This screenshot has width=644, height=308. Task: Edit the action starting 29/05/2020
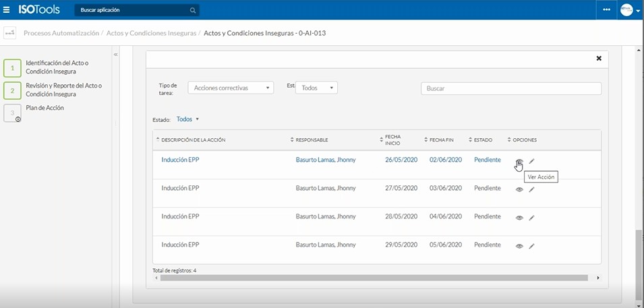point(531,247)
